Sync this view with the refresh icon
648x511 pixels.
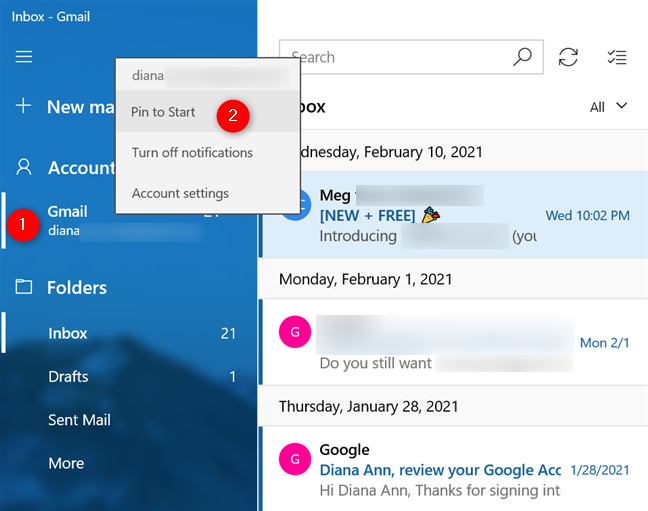pos(568,57)
